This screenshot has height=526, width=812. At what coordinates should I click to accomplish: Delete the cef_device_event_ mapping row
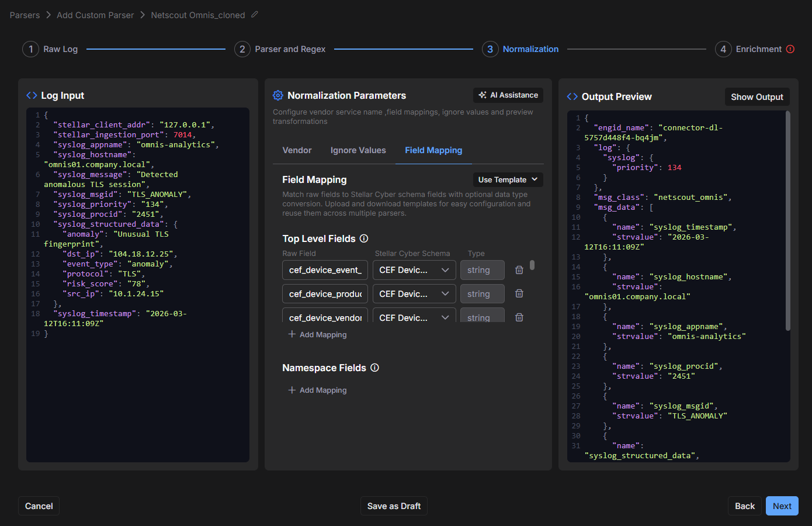(x=519, y=270)
